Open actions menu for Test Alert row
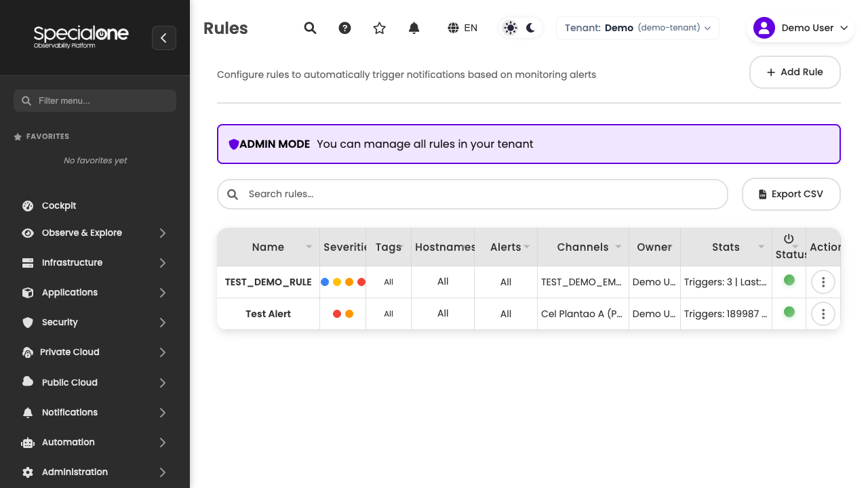The width and height of the screenshot is (868, 488). [823, 314]
